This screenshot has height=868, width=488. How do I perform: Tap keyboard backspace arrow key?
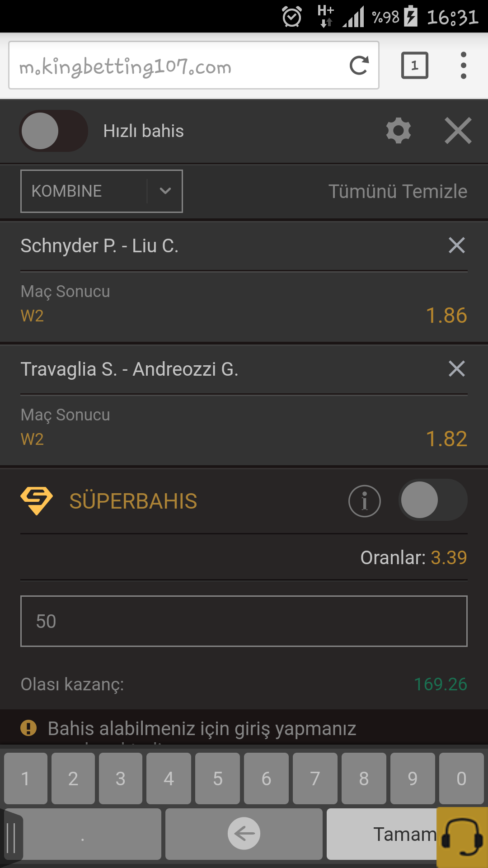pyautogui.click(x=244, y=834)
